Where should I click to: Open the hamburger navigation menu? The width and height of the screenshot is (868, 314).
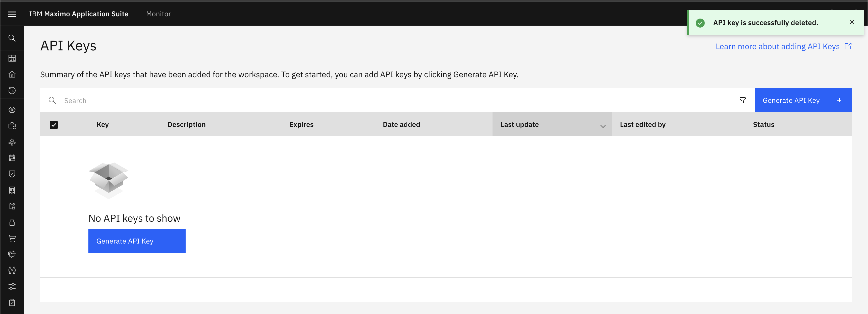pos(12,14)
